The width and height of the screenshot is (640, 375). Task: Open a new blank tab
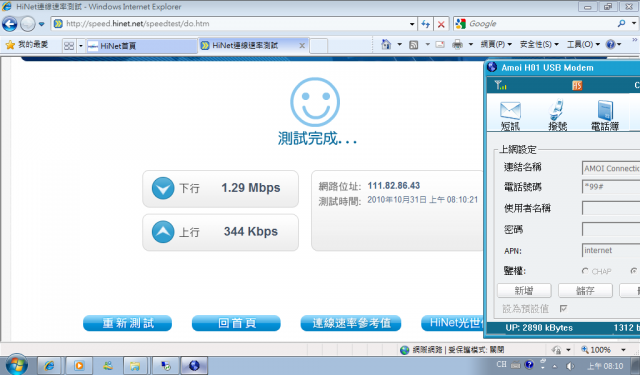click(318, 46)
